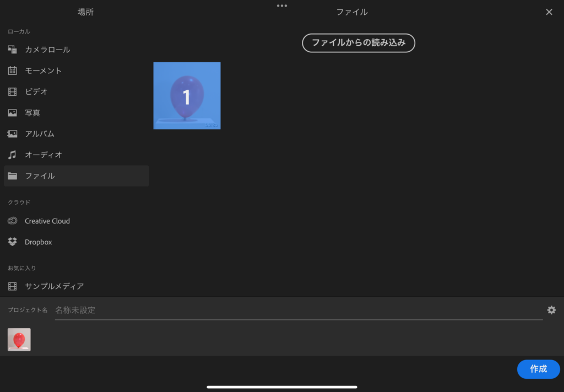This screenshot has height=392, width=564.
Task: Open the Albums icon (アルバム)
Action: [12, 134]
